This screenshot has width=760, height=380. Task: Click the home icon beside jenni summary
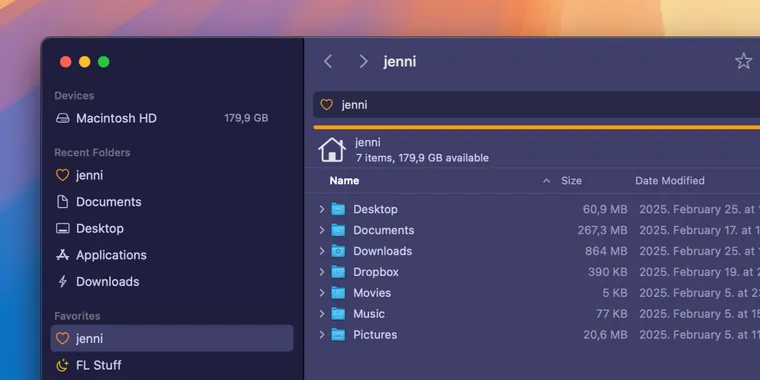(332, 150)
